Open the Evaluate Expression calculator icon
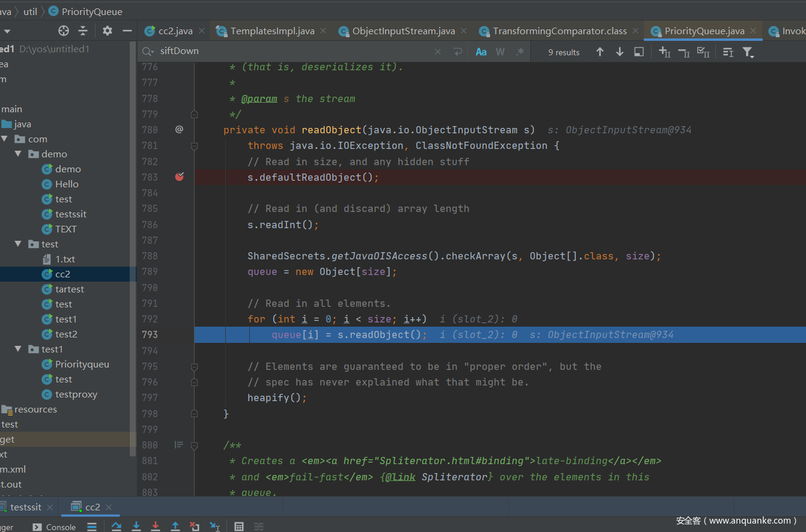The image size is (806, 532). click(239, 527)
